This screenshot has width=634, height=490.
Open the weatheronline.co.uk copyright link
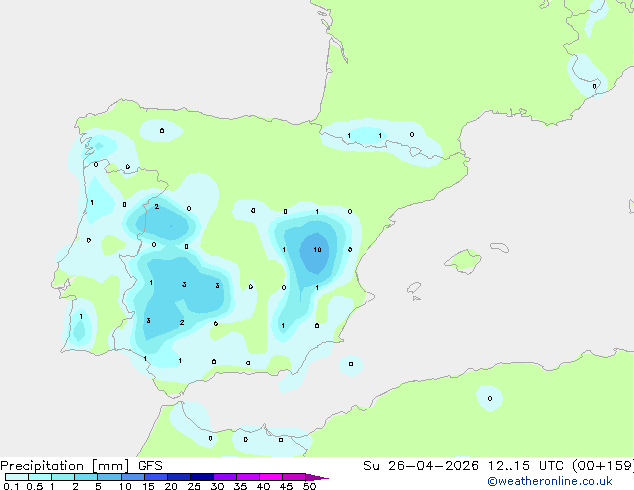(x=550, y=481)
